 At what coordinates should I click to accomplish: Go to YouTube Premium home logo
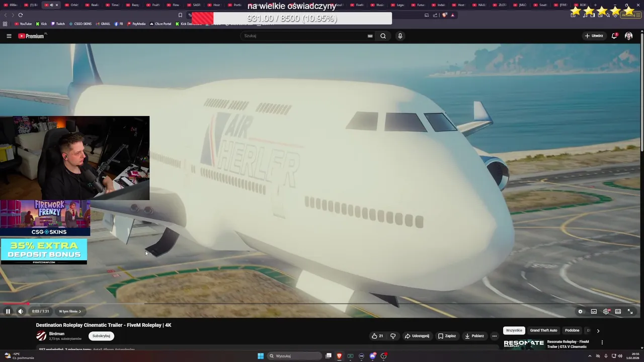pyautogui.click(x=31, y=36)
